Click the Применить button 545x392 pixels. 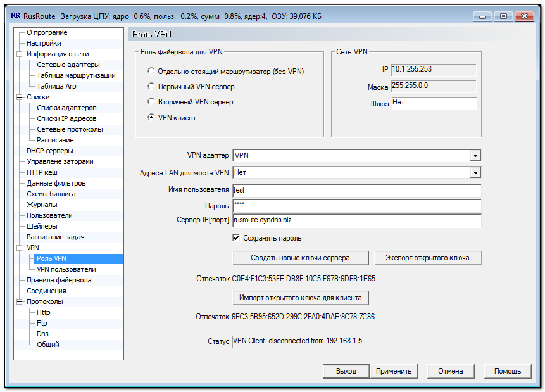click(394, 371)
